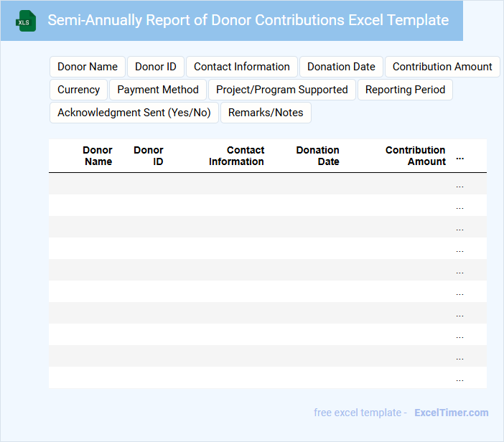The width and height of the screenshot is (504, 442).
Task: Click the Reporting Period tag
Action: pos(405,90)
